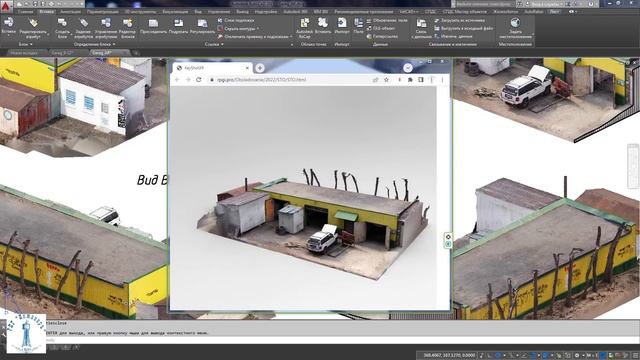The height and width of the screenshot is (360, 640).
Task: Open a new browser tab with plus
Action: click(x=260, y=68)
